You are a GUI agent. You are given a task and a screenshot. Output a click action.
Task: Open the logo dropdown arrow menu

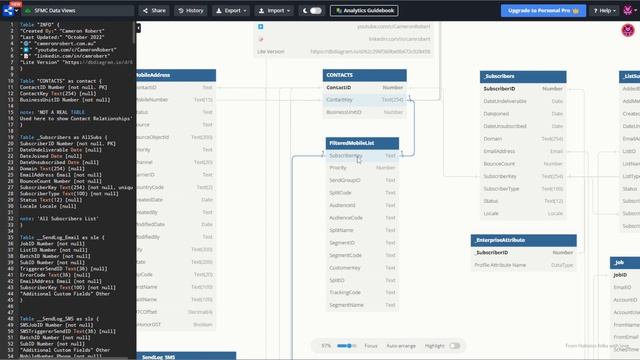[x=16, y=11]
